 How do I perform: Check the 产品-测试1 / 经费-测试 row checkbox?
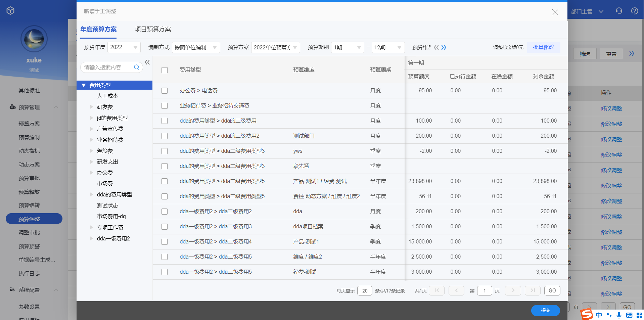[165, 181]
